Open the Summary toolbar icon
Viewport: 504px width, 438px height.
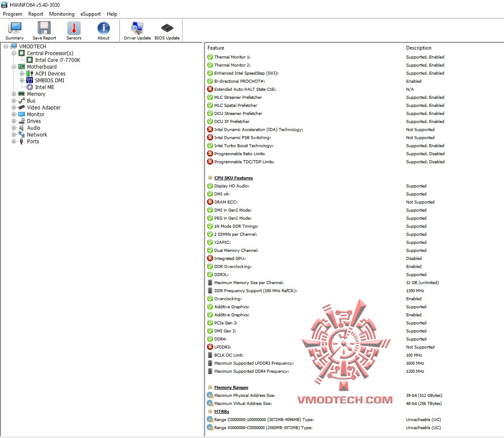point(14,28)
